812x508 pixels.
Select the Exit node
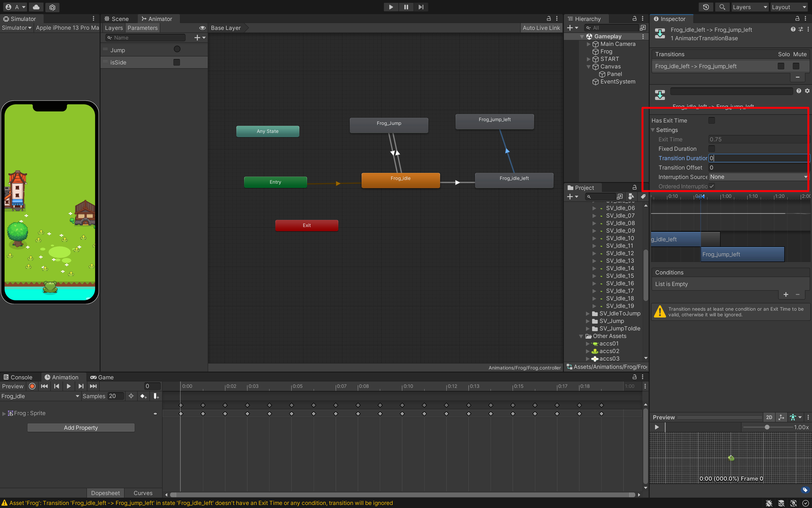(307, 226)
